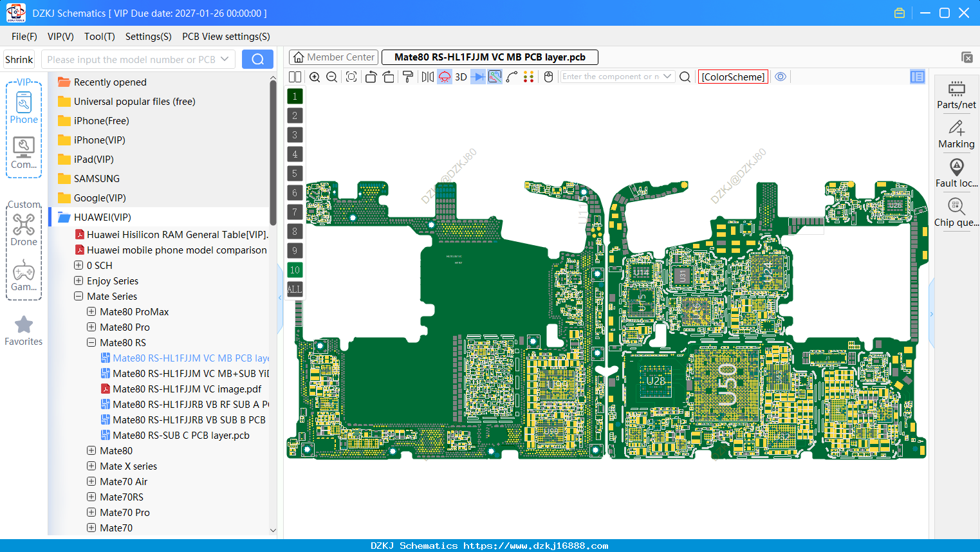The height and width of the screenshot is (552, 980).
Task: Fit the PCB board to window
Action: 351,77
